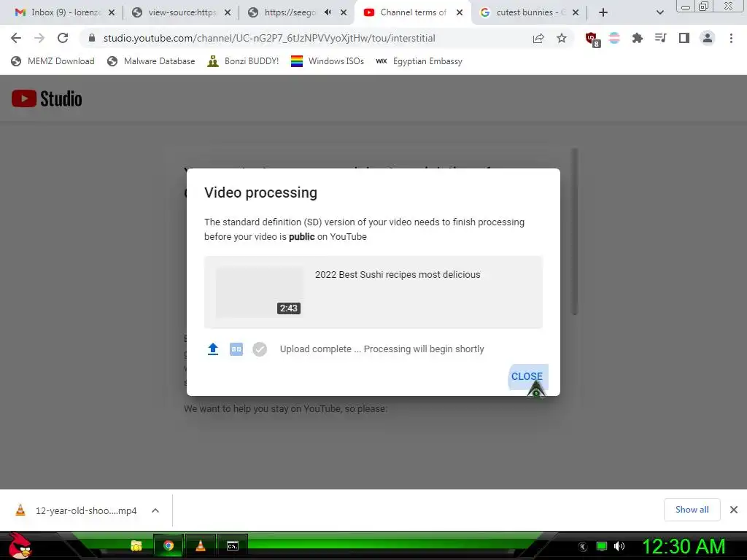Open Chrome three-dot menu
Viewport: 747px width, 560px height.
click(731, 38)
